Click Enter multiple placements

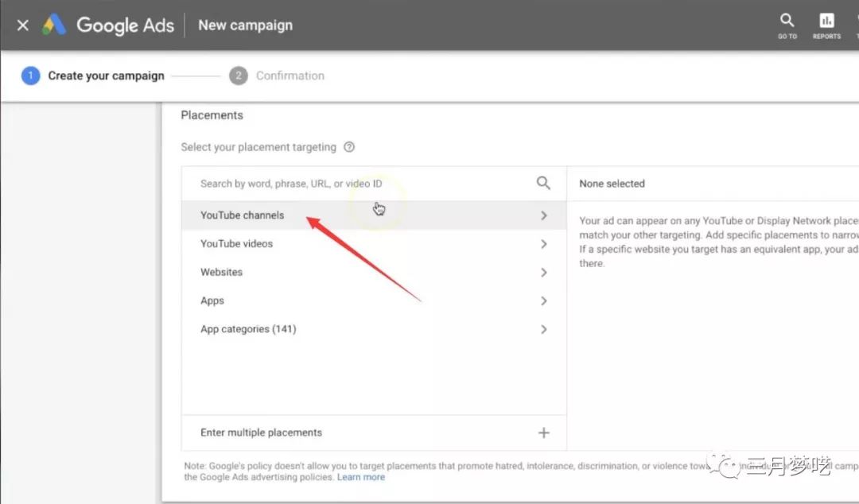click(261, 432)
